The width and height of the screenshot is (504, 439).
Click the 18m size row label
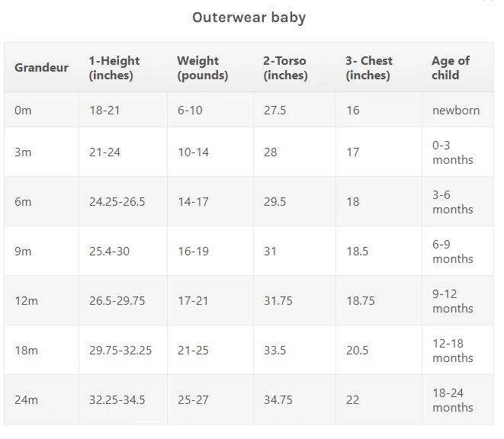point(26,351)
